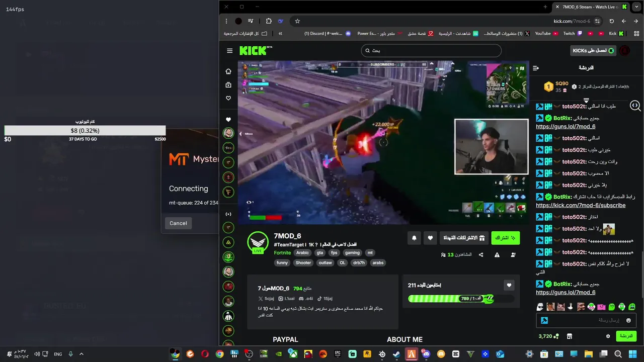Click Get KICKs button in header
The height and width of the screenshot is (362, 644).
(593, 51)
